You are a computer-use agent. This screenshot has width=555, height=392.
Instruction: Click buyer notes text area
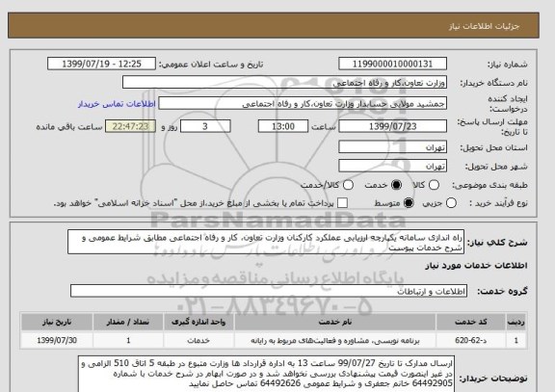click(x=266, y=374)
